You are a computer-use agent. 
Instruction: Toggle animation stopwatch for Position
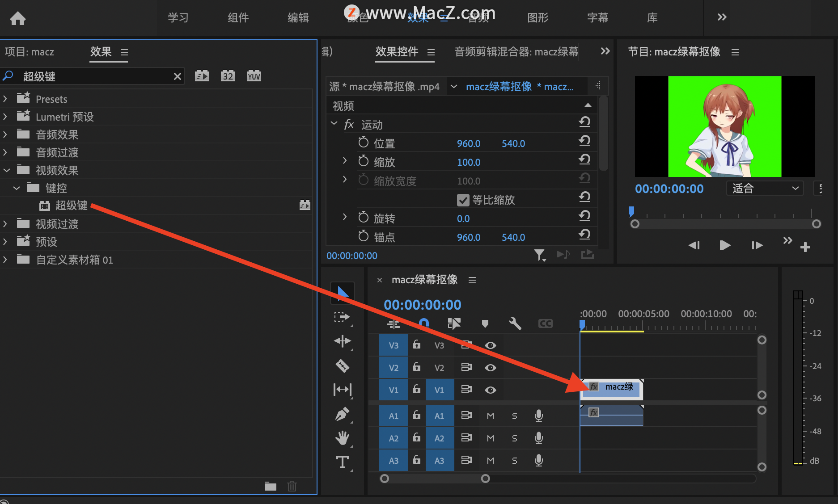364,143
